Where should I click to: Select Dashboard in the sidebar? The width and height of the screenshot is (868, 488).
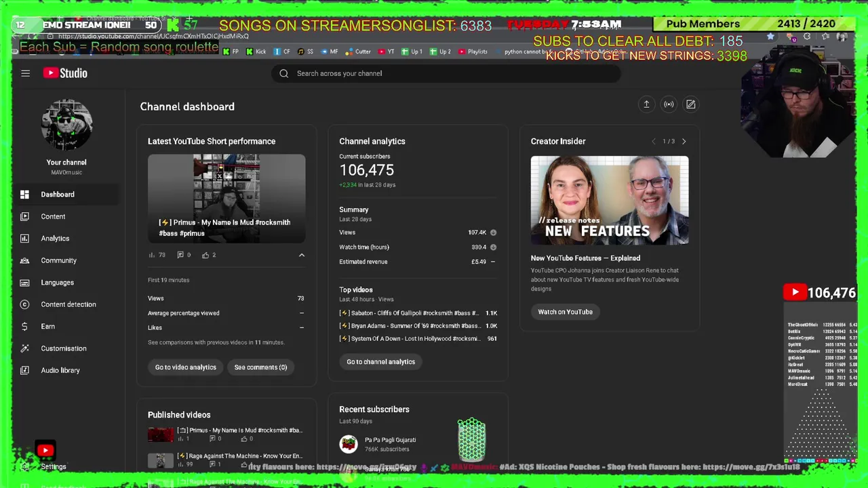[66, 195]
